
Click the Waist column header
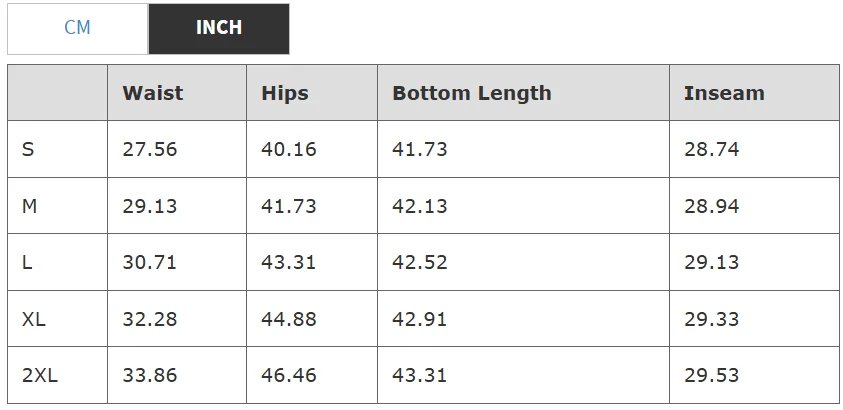(153, 93)
